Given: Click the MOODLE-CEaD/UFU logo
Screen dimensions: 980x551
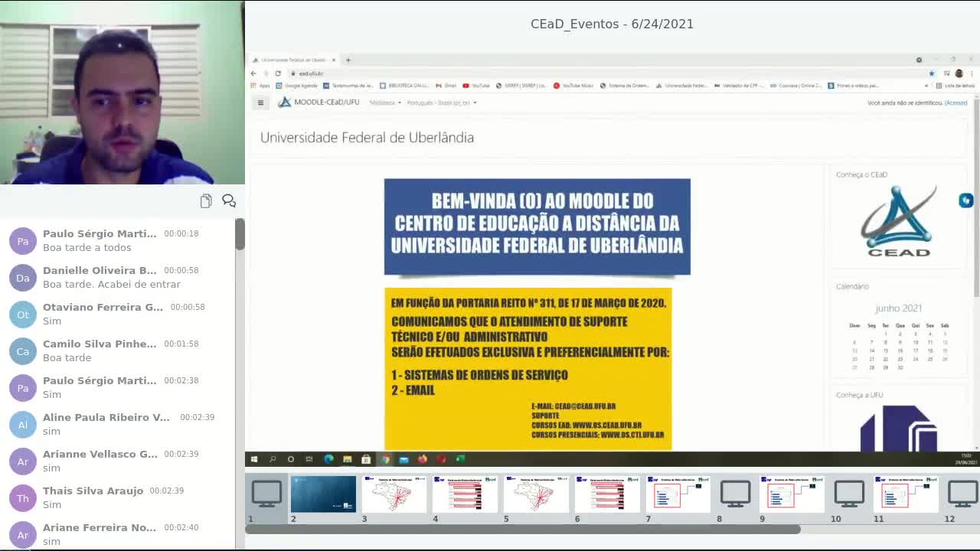Looking at the screenshot, I should [318, 102].
